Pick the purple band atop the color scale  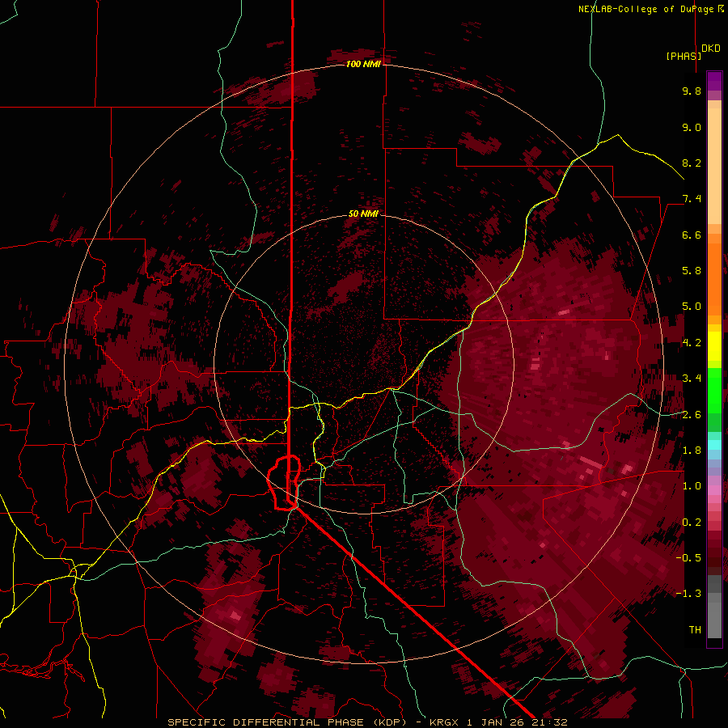[x=714, y=81]
